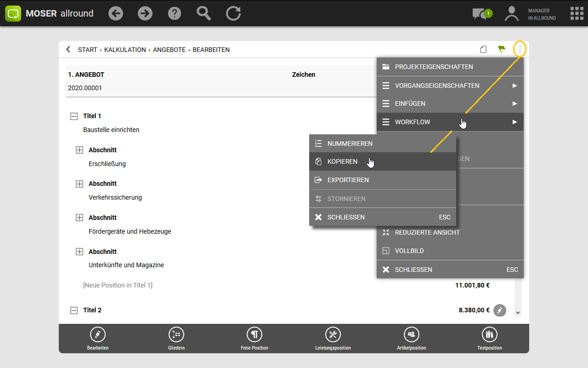Click the back arrow navigation icon
The height and width of the screenshot is (368, 588).
pyautogui.click(x=116, y=13)
